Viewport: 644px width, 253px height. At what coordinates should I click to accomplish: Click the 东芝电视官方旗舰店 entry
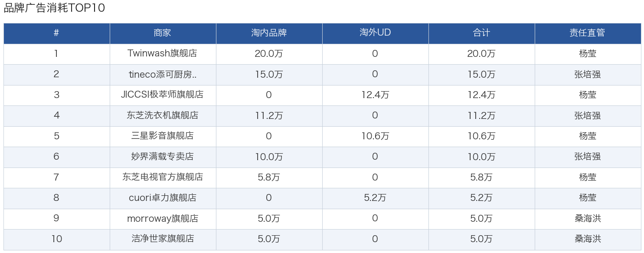coord(163,177)
